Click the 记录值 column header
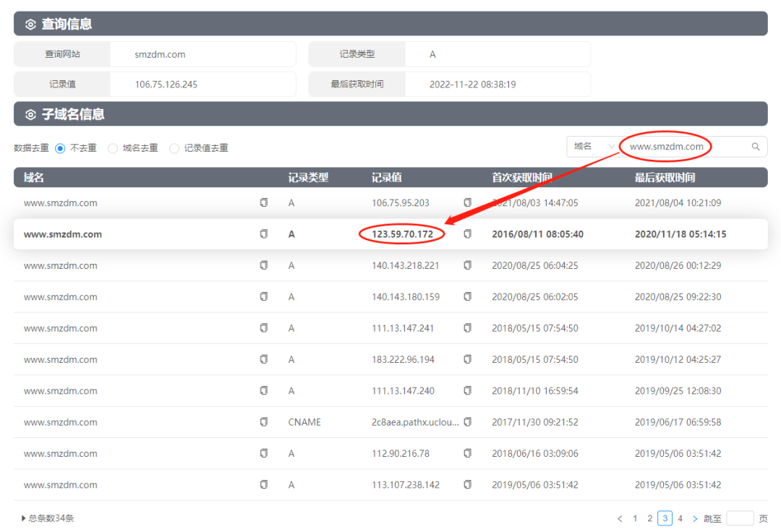This screenshot has width=781, height=532. [x=387, y=178]
